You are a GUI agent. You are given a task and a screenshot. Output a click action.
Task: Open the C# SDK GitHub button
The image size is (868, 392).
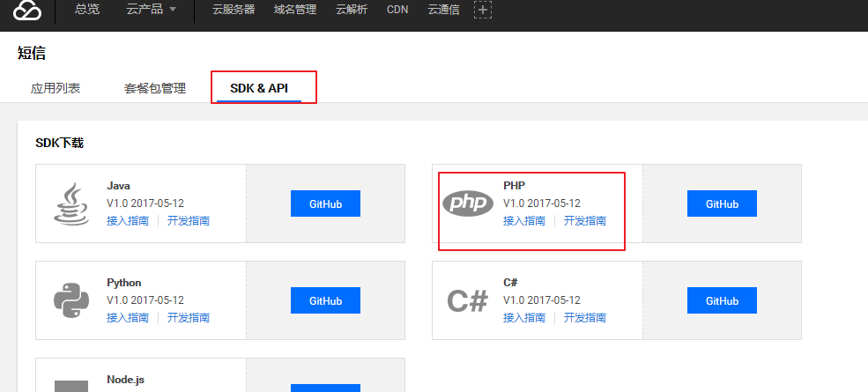click(722, 300)
